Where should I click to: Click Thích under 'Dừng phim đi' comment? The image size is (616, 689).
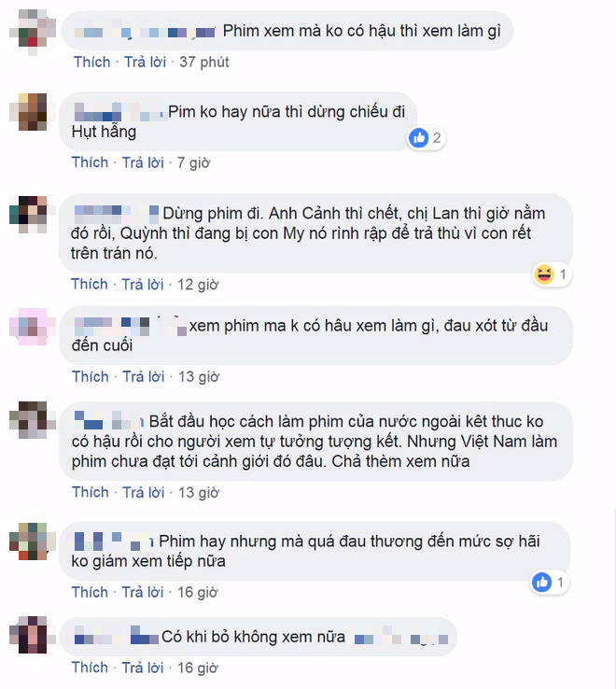tap(90, 285)
